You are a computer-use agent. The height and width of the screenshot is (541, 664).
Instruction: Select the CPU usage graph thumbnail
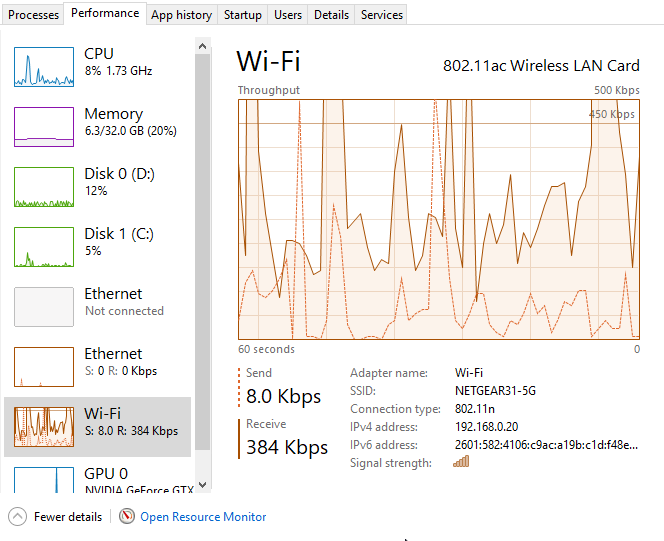pyautogui.click(x=44, y=66)
